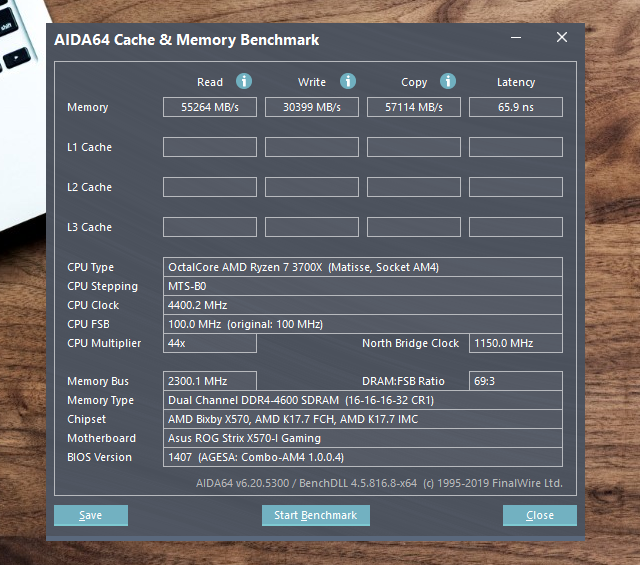Screen dimensions: 640x565
Task: Click the BIOS Version label
Action: click(x=100, y=457)
